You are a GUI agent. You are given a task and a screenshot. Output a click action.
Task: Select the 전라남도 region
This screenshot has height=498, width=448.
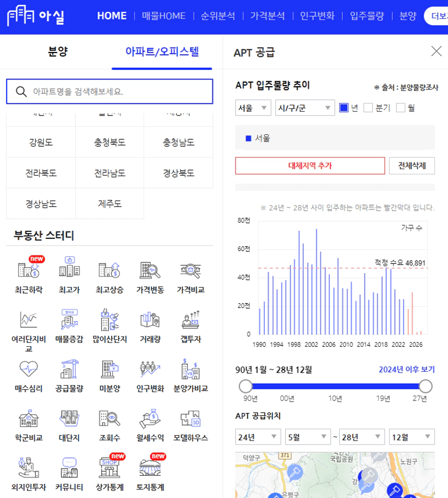pyautogui.click(x=110, y=173)
